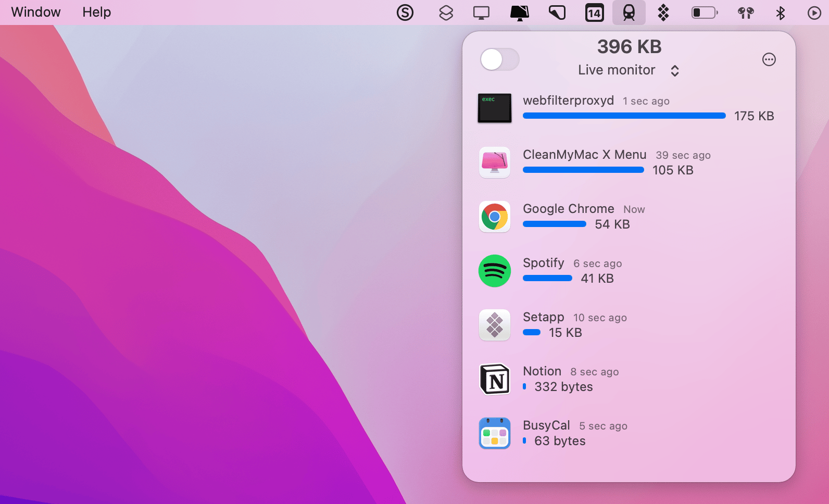Click the 10 sec ago timestamp
Viewport: 829px width, 504px height.
click(600, 318)
